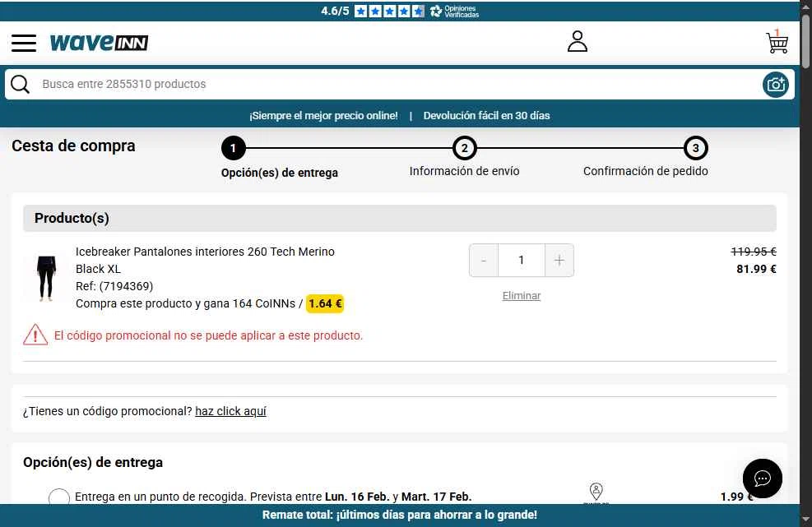Click the promo code error message text
This screenshot has height=527, width=812.
coord(208,335)
